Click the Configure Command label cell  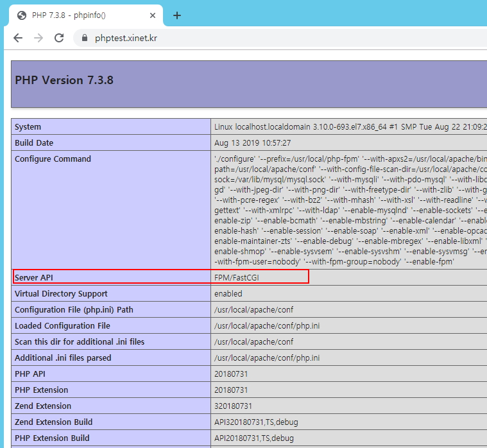(53, 159)
